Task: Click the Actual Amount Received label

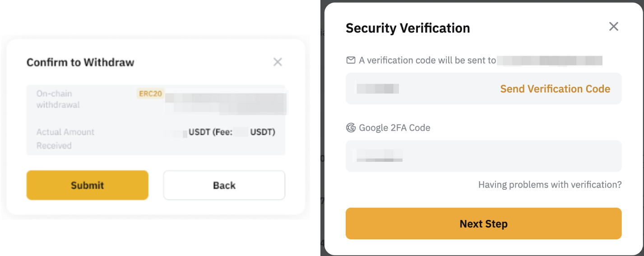Action: pyautogui.click(x=65, y=139)
